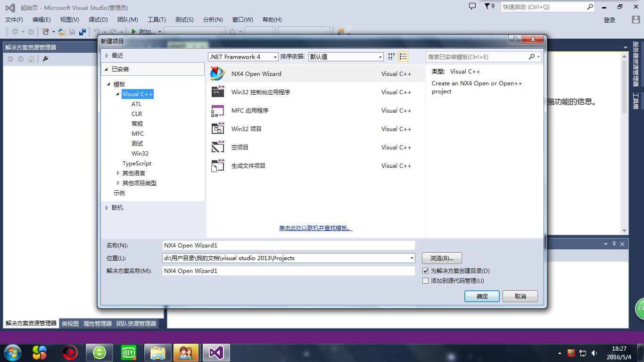Select the Win32 tree item
The height and width of the screenshot is (362, 644).
coord(140,154)
